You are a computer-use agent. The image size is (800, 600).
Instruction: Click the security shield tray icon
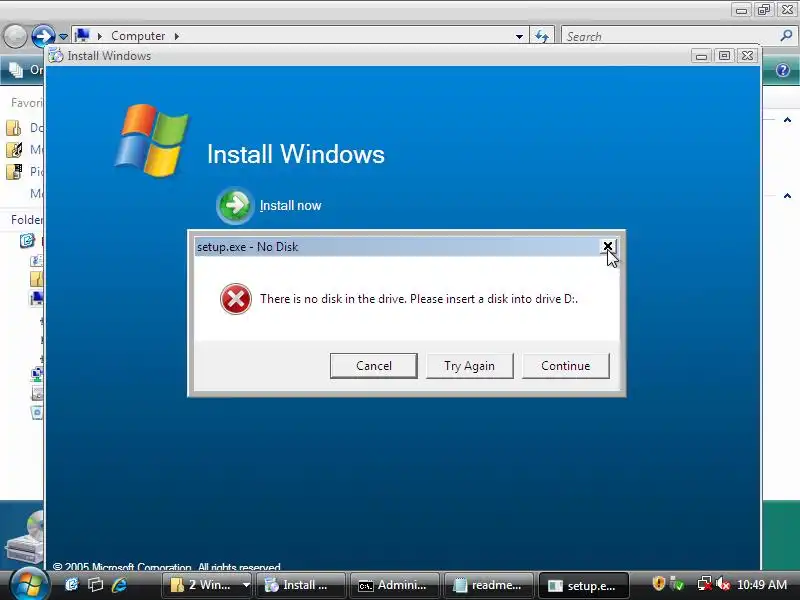tap(659, 583)
